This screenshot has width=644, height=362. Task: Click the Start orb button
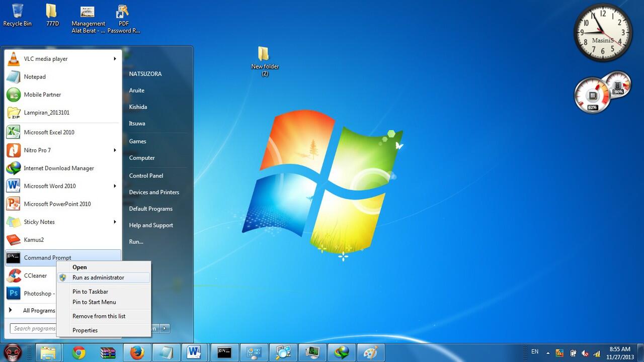(14, 352)
